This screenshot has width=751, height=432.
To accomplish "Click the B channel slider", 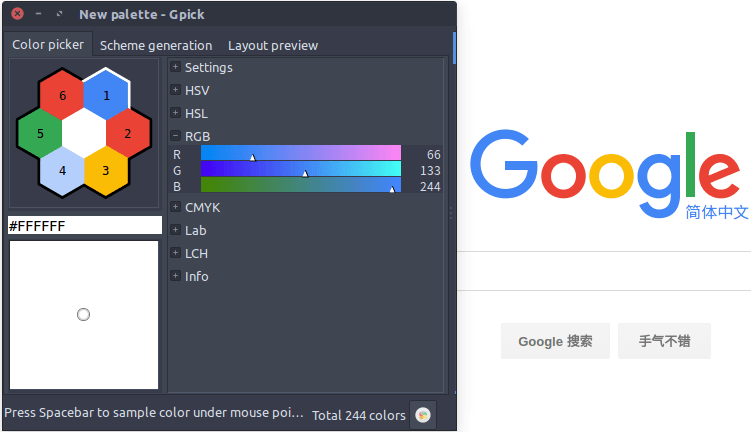I will (301, 185).
